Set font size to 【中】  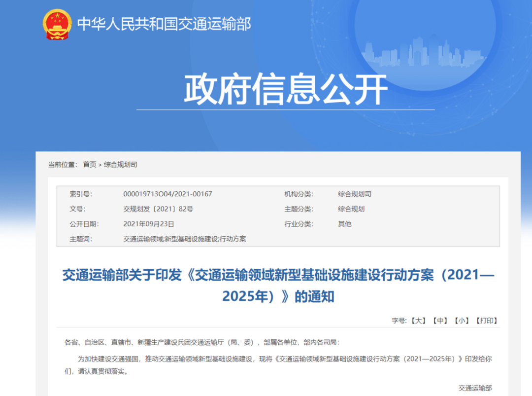pos(440,321)
